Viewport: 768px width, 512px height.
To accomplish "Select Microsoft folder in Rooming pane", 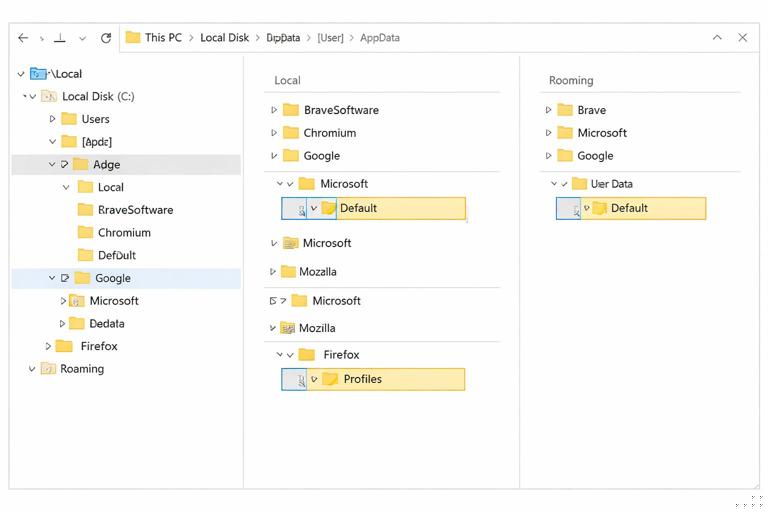I will (602, 133).
